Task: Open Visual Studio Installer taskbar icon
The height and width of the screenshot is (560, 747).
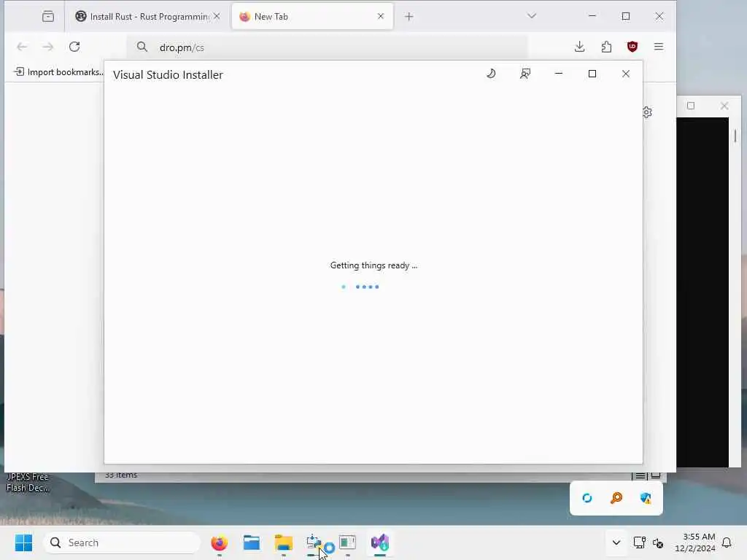Action: pos(380,542)
